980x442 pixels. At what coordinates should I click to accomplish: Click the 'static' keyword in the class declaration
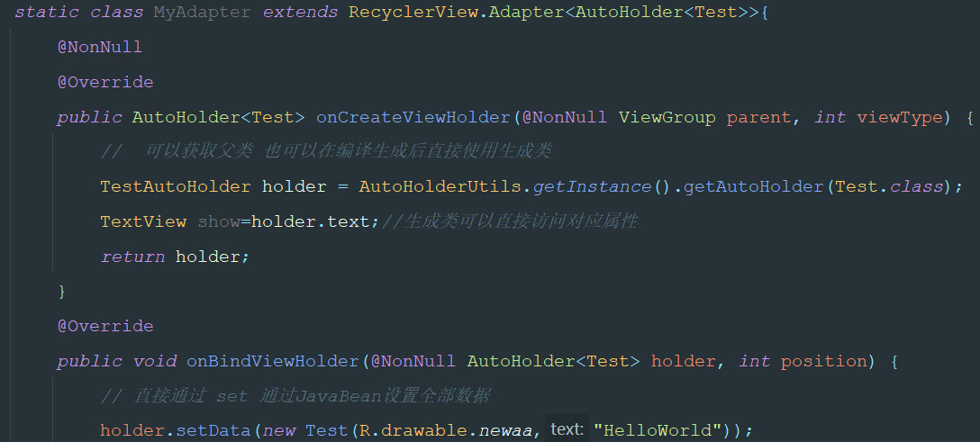(47, 12)
